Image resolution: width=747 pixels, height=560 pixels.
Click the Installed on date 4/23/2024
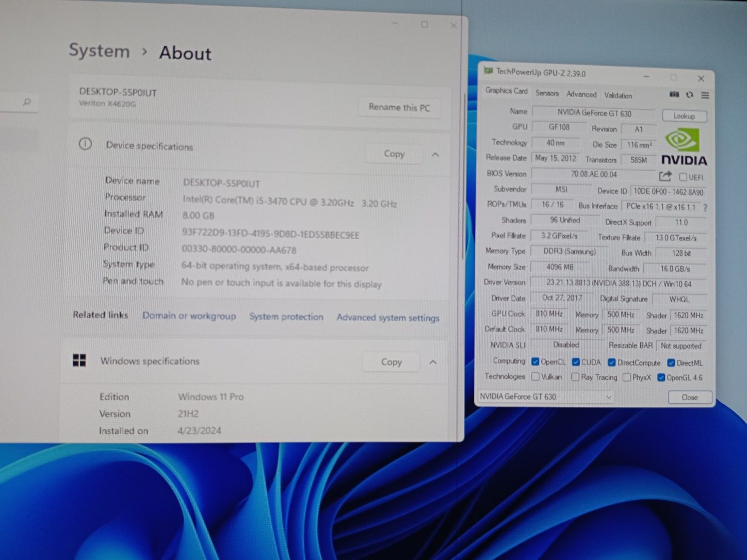(199, 431)
